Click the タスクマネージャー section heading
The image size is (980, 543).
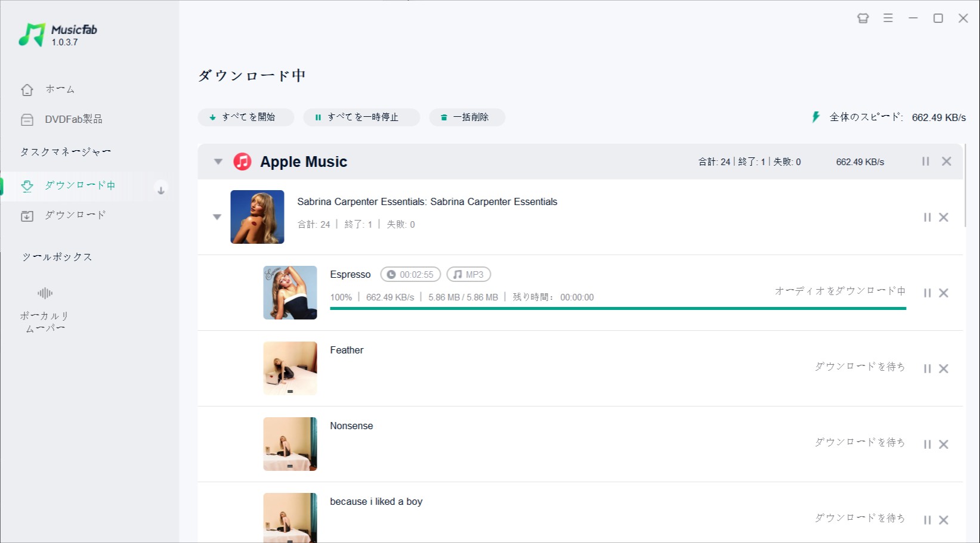(66, 152)
